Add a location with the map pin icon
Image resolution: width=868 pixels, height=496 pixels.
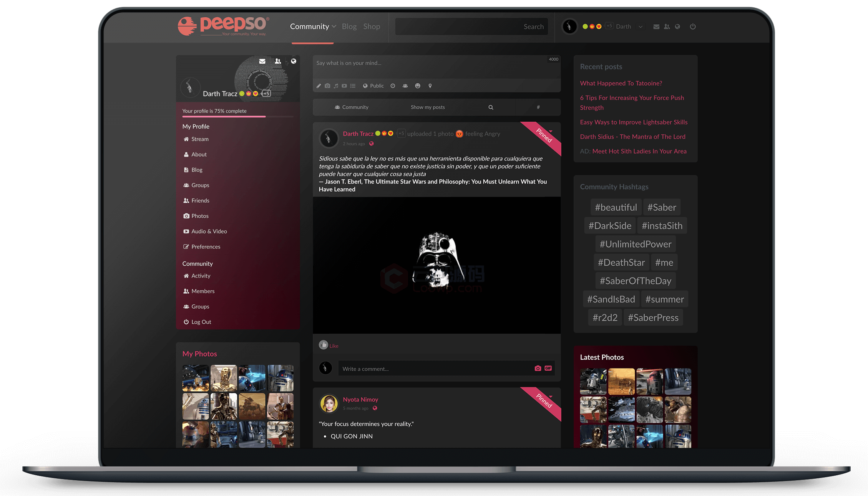pyautogui.click(x=430, y=86)
